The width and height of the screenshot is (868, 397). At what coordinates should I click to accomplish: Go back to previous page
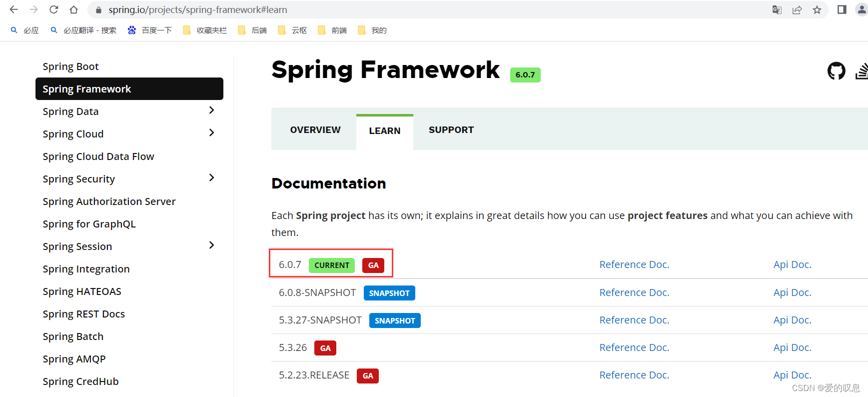pyautogui.click(x=13, y=9)
